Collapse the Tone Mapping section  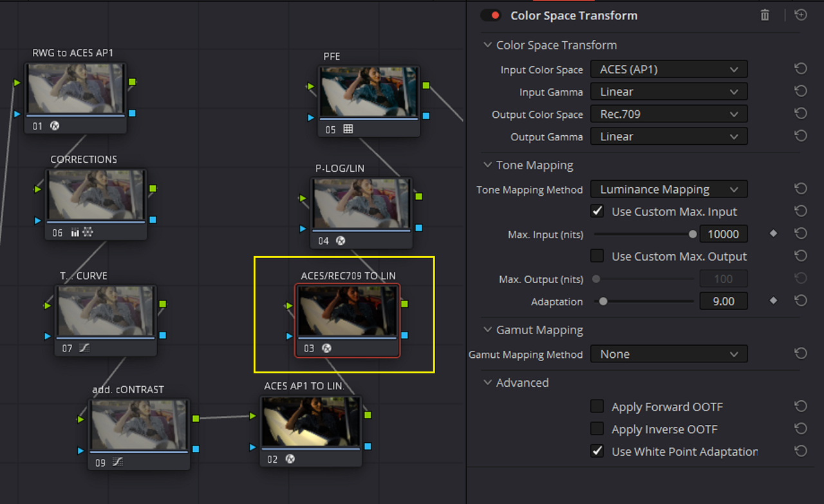point(487,165)
